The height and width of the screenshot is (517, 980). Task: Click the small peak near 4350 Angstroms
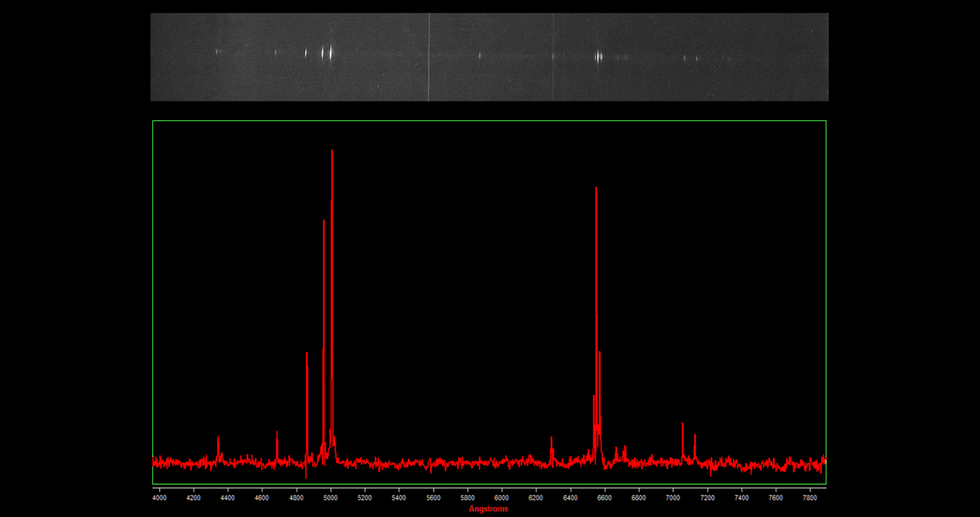219,439
